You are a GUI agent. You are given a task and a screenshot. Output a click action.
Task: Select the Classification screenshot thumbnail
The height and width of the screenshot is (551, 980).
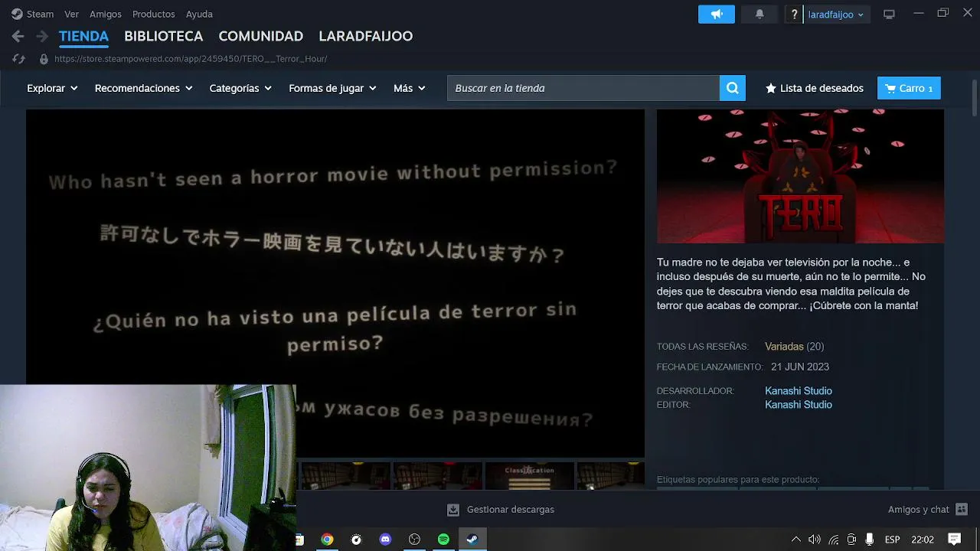(x=529, y=475)
